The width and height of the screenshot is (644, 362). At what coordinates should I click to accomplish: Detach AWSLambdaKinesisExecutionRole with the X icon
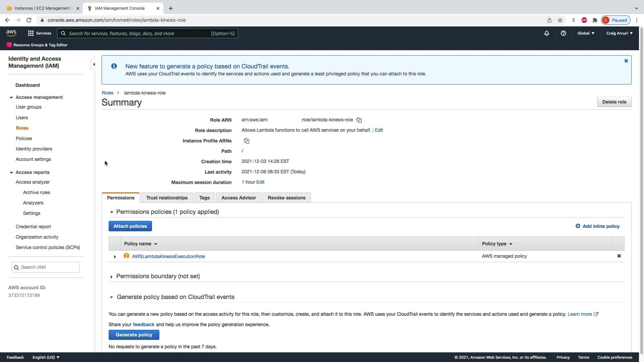[x=619, y=256]
